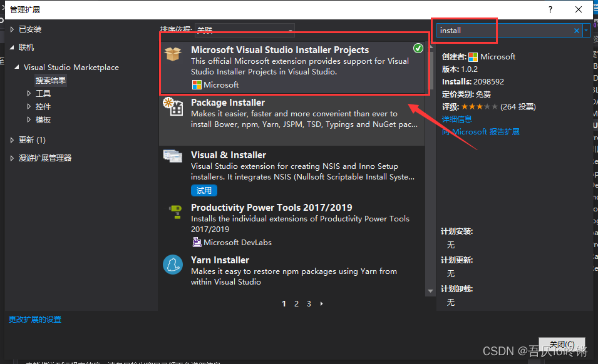Click the results list scroll up arrow
Image resolution: width=598 pixels, height=364 pixels.
pos(431,46)
